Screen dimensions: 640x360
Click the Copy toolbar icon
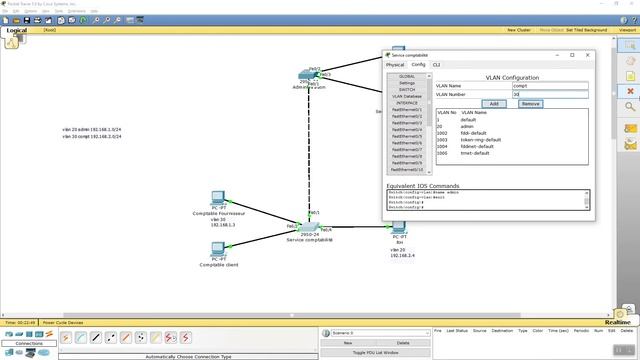point(61,20)
